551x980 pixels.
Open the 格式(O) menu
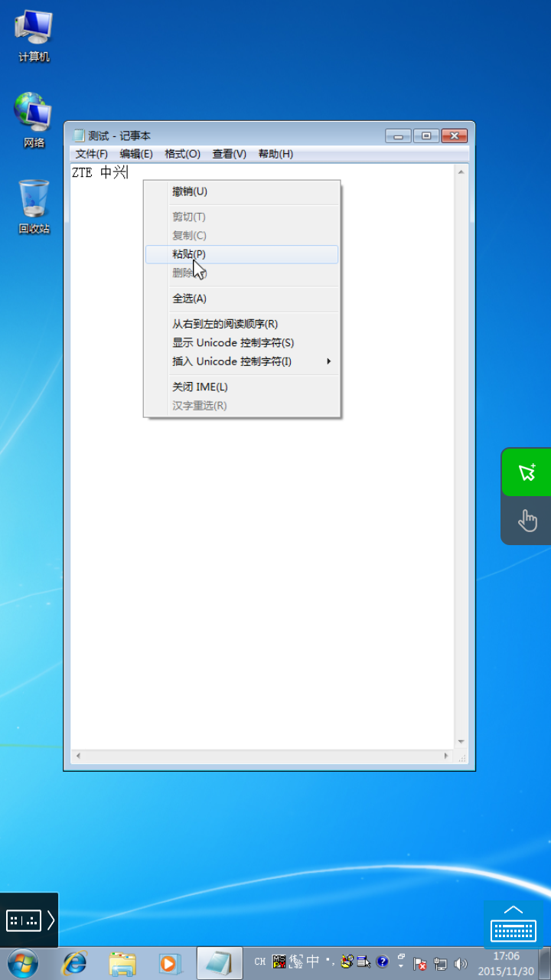point(182,154)
